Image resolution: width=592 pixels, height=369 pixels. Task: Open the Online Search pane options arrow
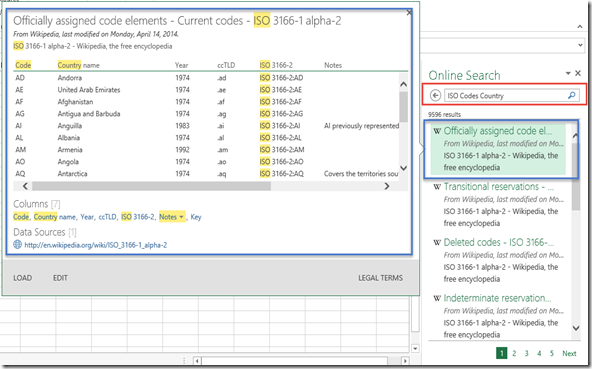pos(568,73)
